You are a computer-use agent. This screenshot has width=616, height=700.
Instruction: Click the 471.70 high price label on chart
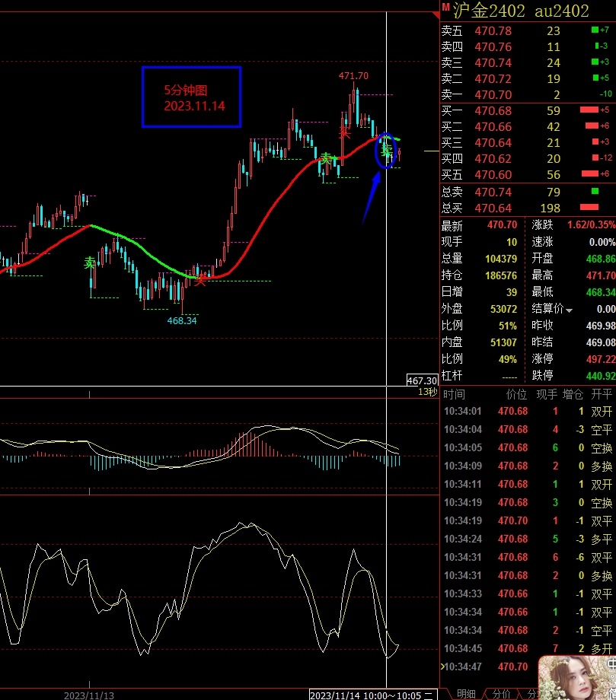coord(353,76)
